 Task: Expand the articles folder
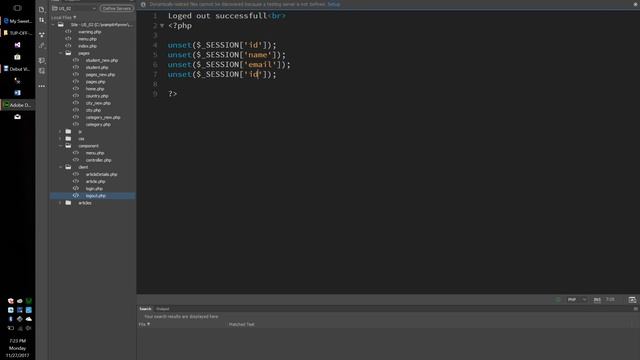(61, 203)
